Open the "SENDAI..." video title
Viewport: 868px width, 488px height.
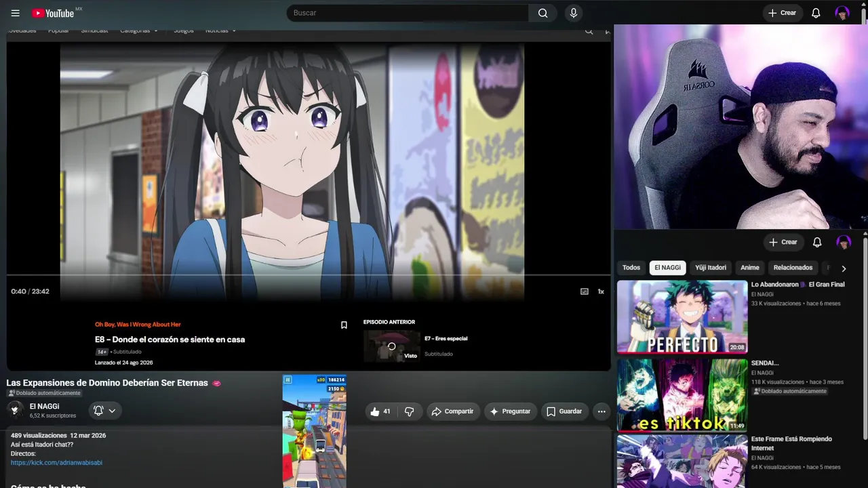(x=765, y=363)
